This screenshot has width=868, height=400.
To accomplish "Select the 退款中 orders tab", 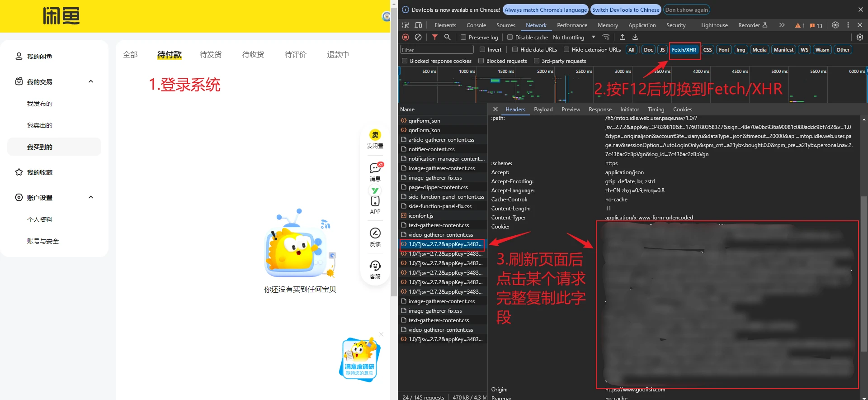I will (x=338, y=54).
